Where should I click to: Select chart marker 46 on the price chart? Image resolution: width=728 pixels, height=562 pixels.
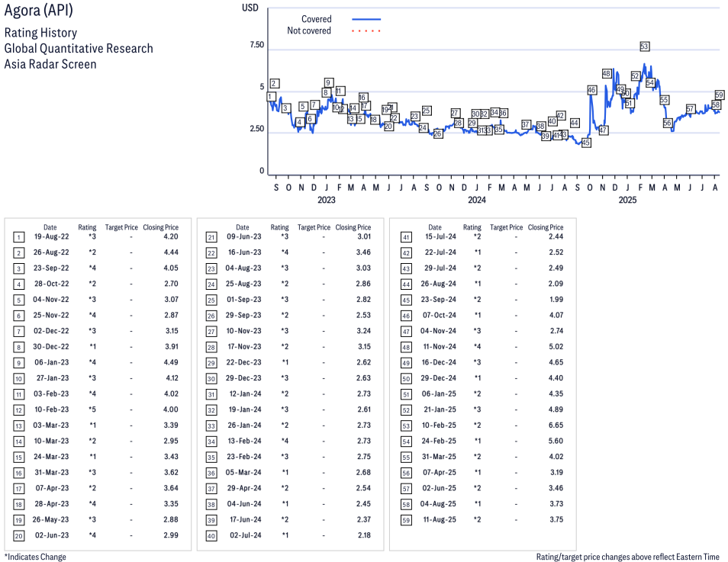pyautogui.click(x=591, y=90)
